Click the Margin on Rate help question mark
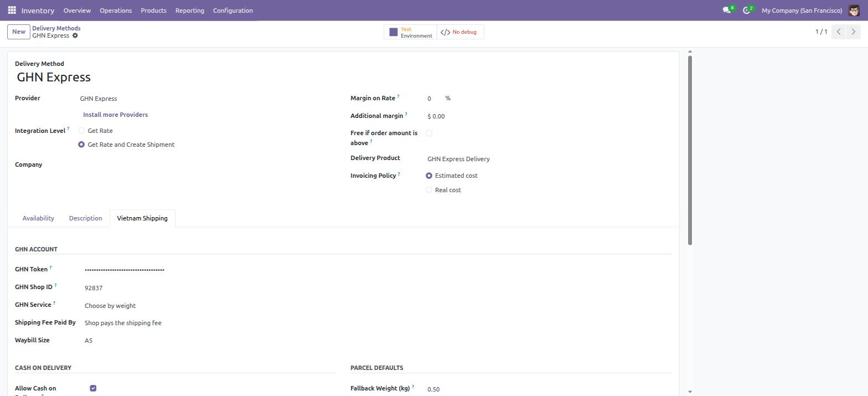868x396 pixels. pyautogui.click(x=398, y=96)
